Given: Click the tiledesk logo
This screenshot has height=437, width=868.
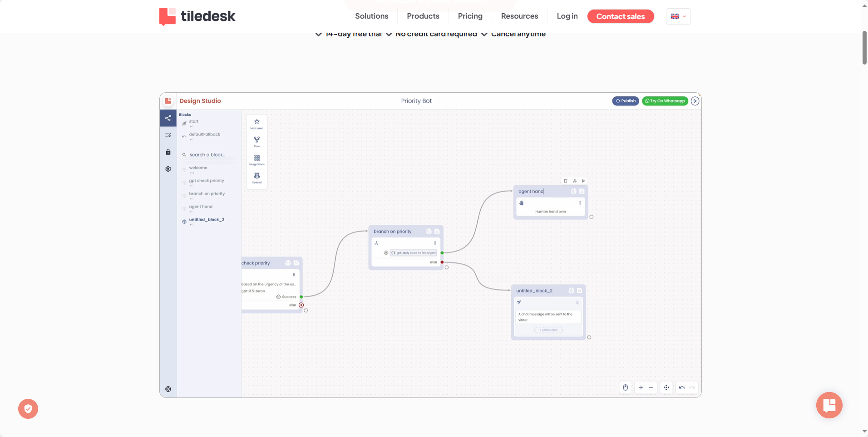Looking at the screenshot, I should [x=197, y=16].
